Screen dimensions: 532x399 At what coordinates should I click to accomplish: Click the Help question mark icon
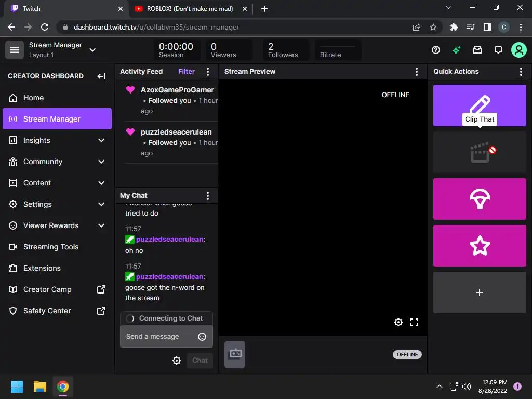pos(436,50)
